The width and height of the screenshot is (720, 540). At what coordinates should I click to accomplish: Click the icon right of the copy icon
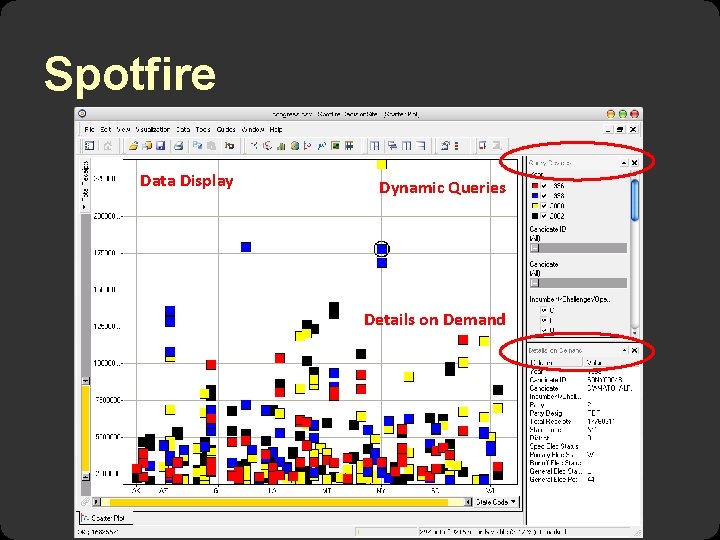pyautogui.click(x=211, y=146)
